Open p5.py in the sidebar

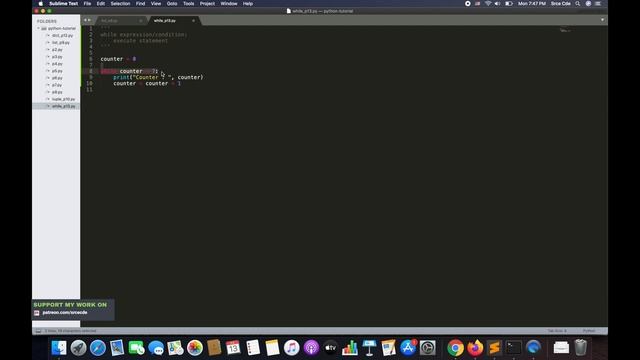[x=57, y=71]
